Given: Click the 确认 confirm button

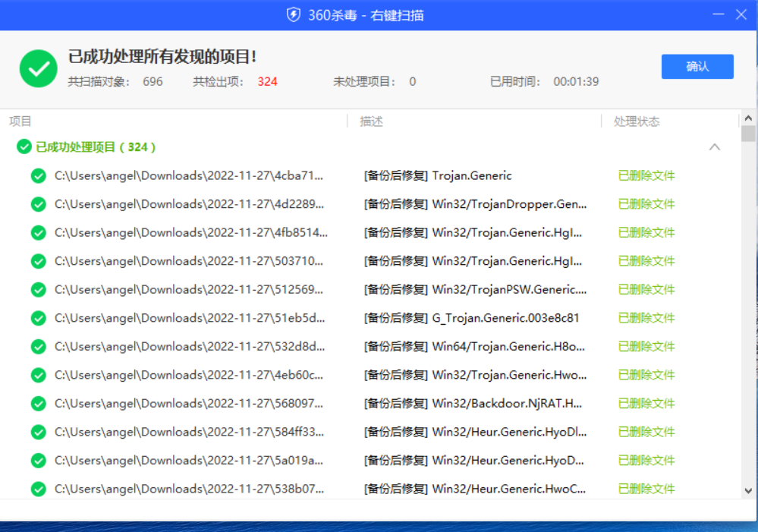Looking at the screenshot, I should pyautogui.click(x=697, y=66).
